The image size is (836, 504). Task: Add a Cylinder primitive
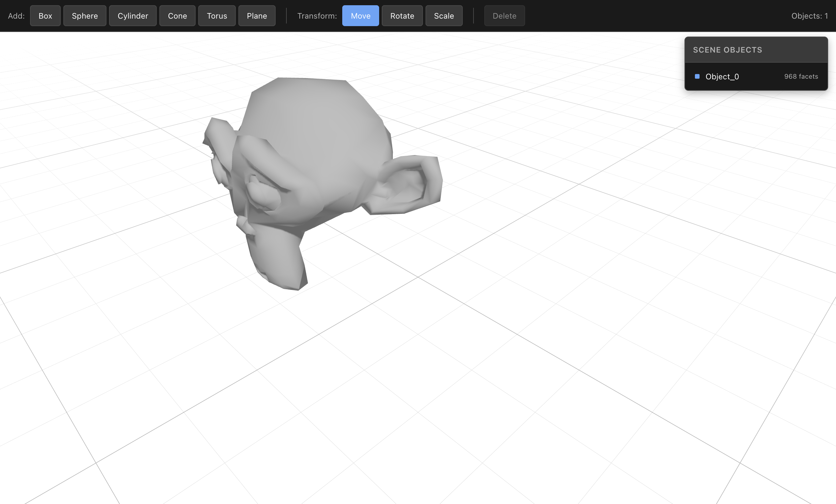coord(133,16)
